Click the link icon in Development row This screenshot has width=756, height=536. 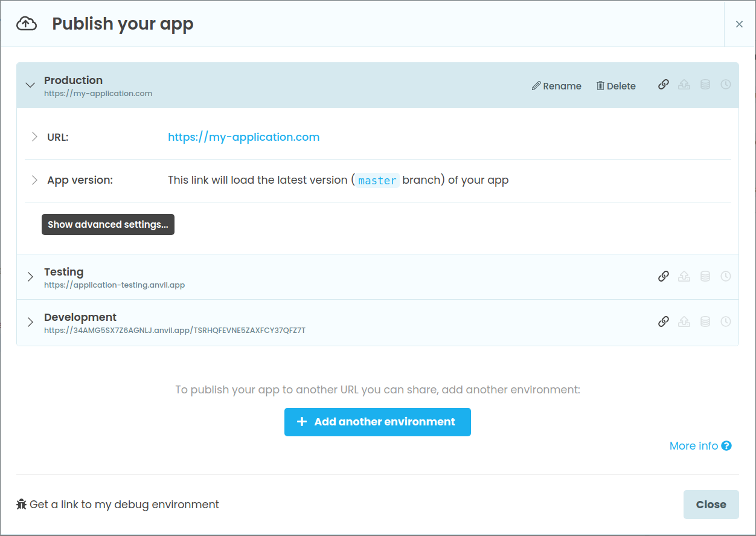point(663,321)
